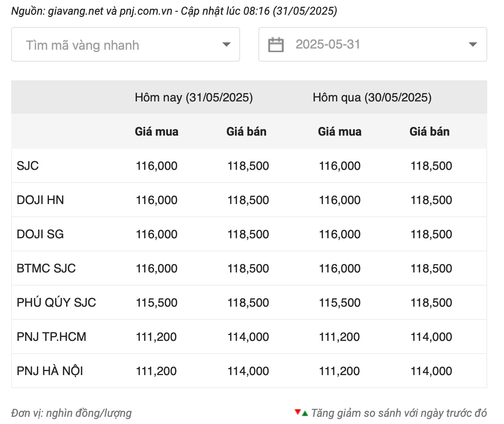This screenshot has height=424, width=504.
Task: Expand the date selector dropdown arrow
Action: pos(473,45)
